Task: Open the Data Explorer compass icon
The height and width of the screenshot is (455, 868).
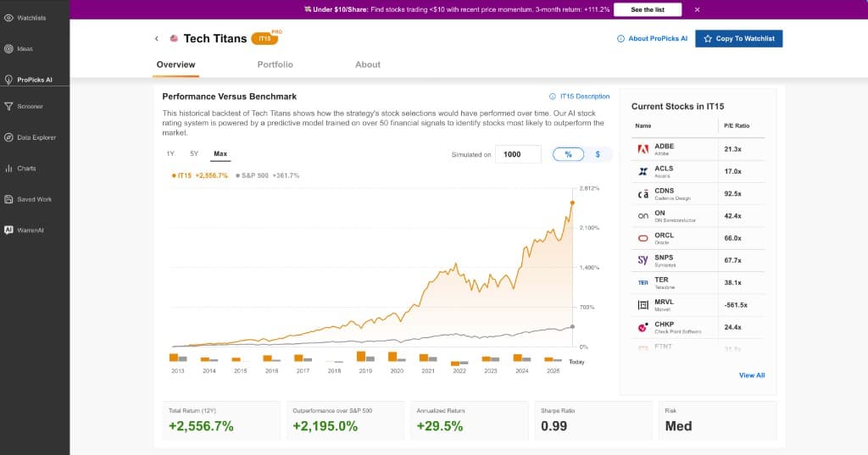Action: click(8, 137)
